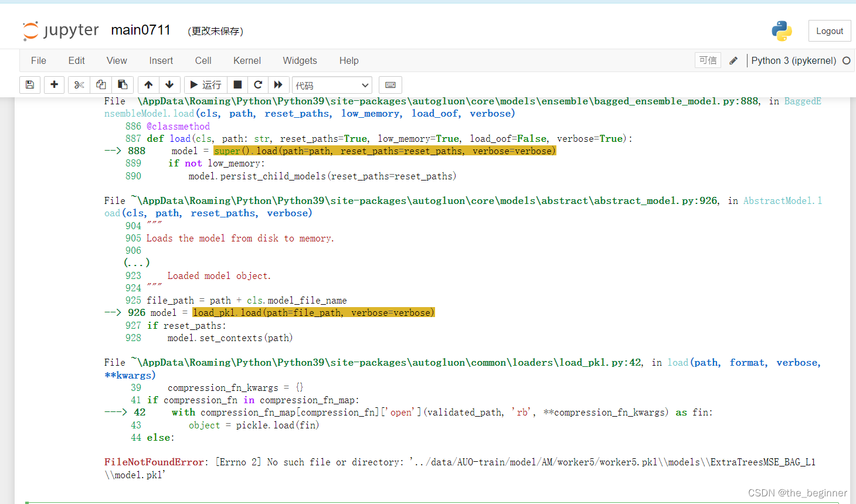Open command palette with keyboard icon
Screen dimensions: 856x504
(x=390, y=84)
